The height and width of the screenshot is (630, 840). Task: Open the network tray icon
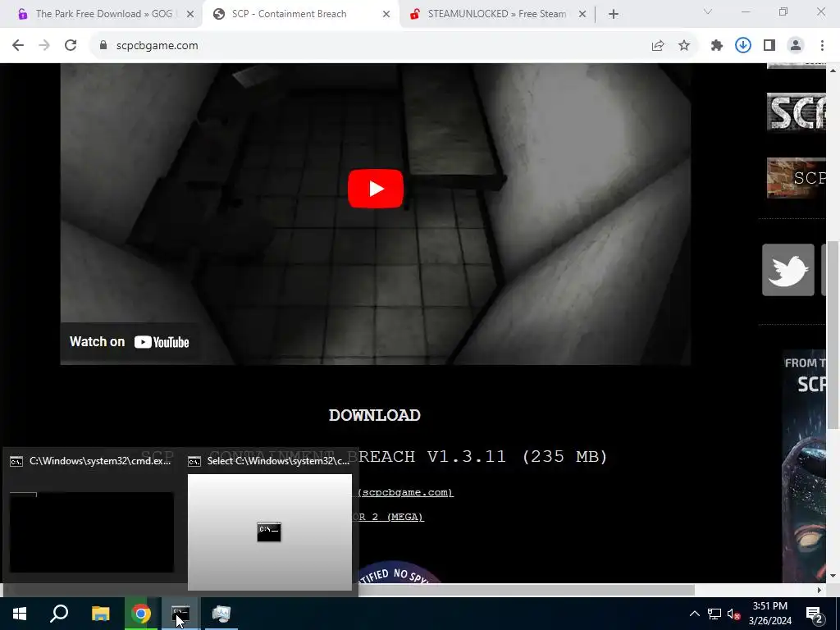coord(714,614)
